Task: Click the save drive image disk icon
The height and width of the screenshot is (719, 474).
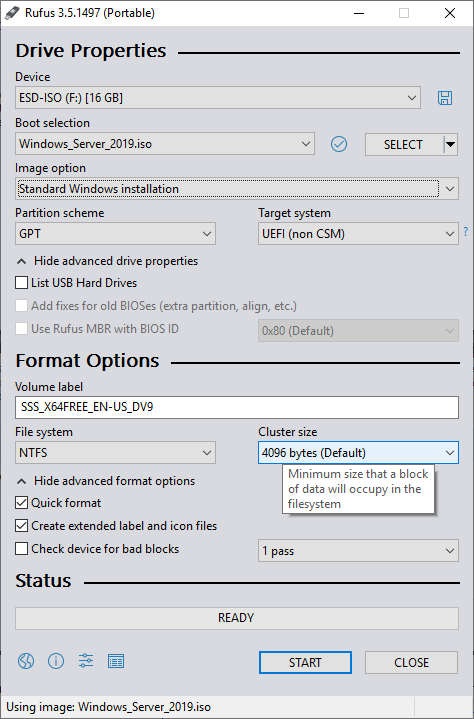Action: point(445,98)
